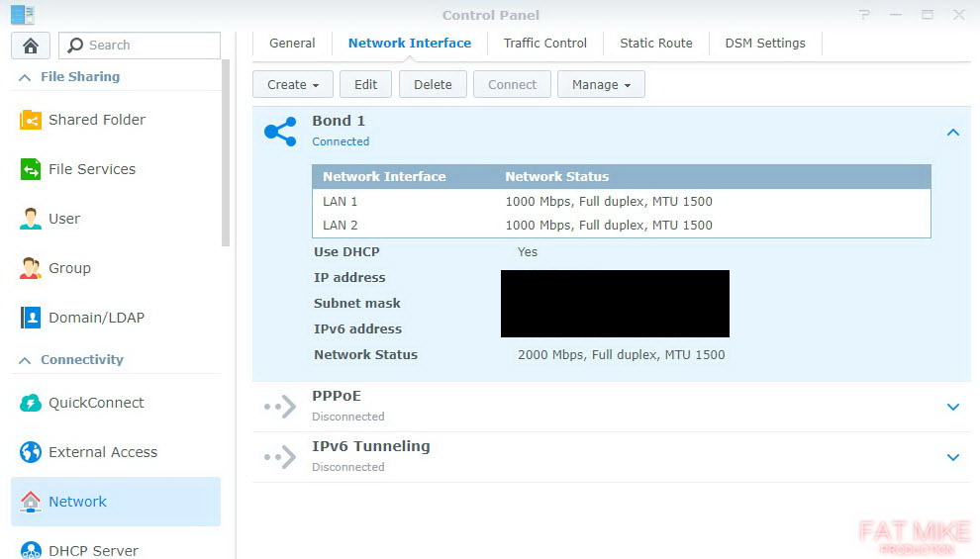Switch to the General tab

[x=292, y=44]
